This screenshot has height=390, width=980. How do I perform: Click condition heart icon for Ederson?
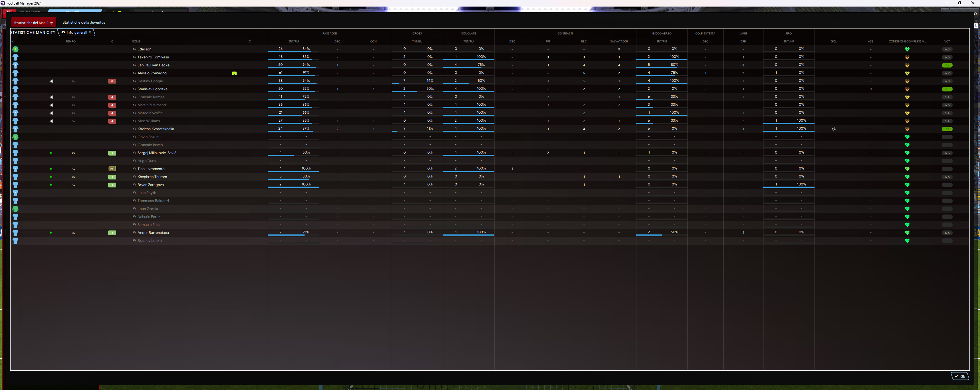click(907, 50)
